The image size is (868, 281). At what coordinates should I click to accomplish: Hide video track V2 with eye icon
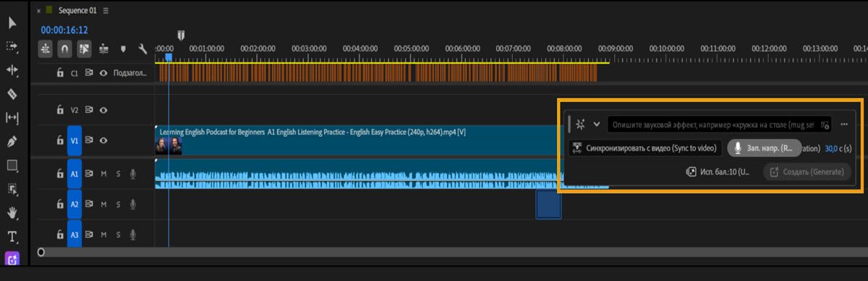103,110
